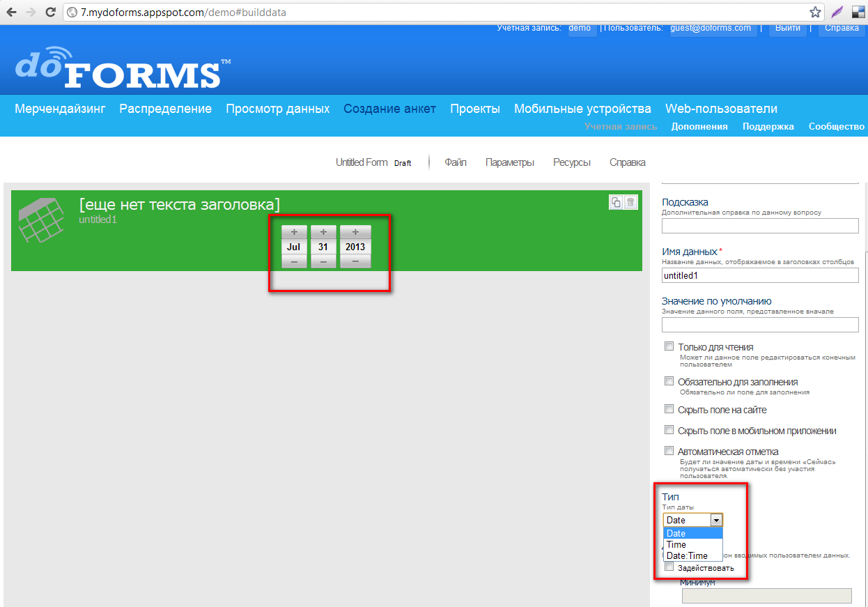
Task: Open the Просмотр данных tab
Action: click(277, 109)
